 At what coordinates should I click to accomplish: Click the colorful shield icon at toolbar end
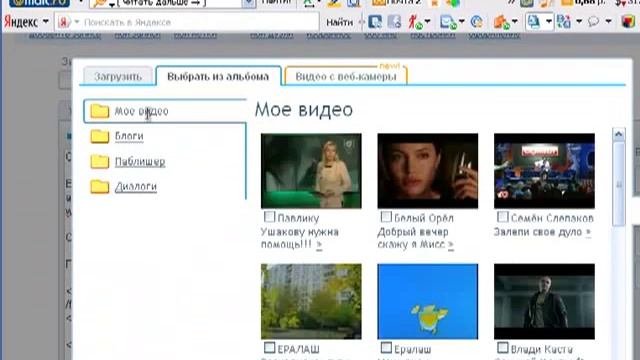click(628, 21)
